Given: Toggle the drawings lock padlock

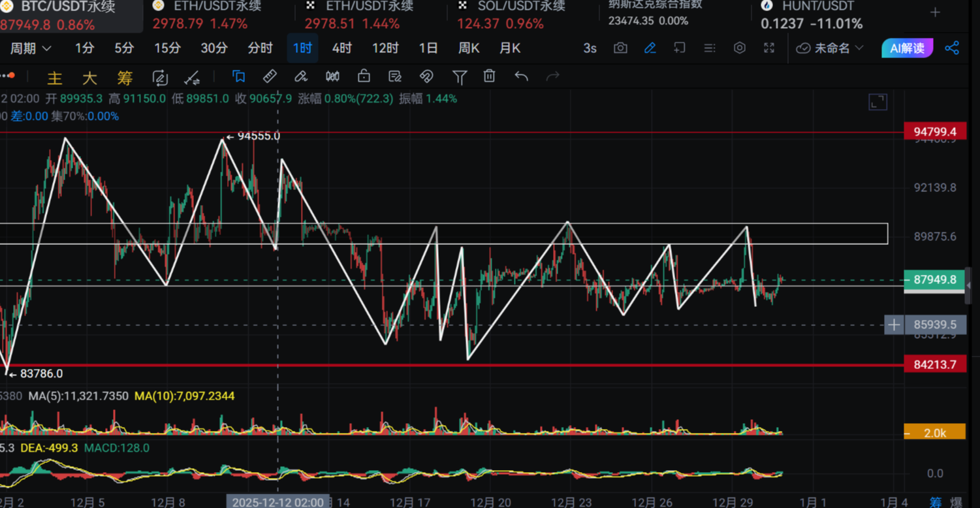Looking at the screenshot, I should pyautogui.click(x=363, y=76).
